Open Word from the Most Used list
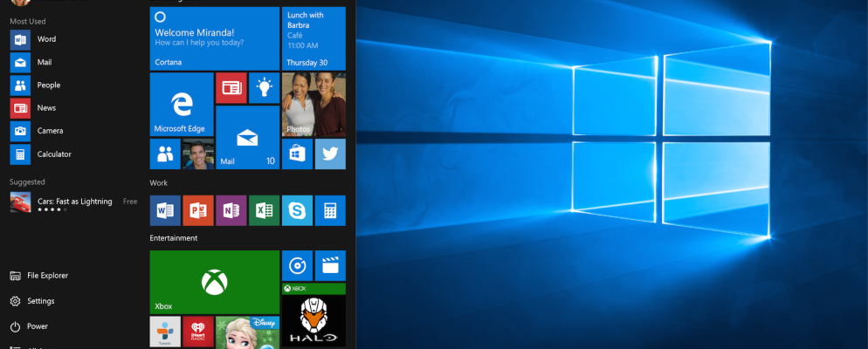The width and height of the screenshot is (868, 349). pyautogui.click(x=33, y=39)
